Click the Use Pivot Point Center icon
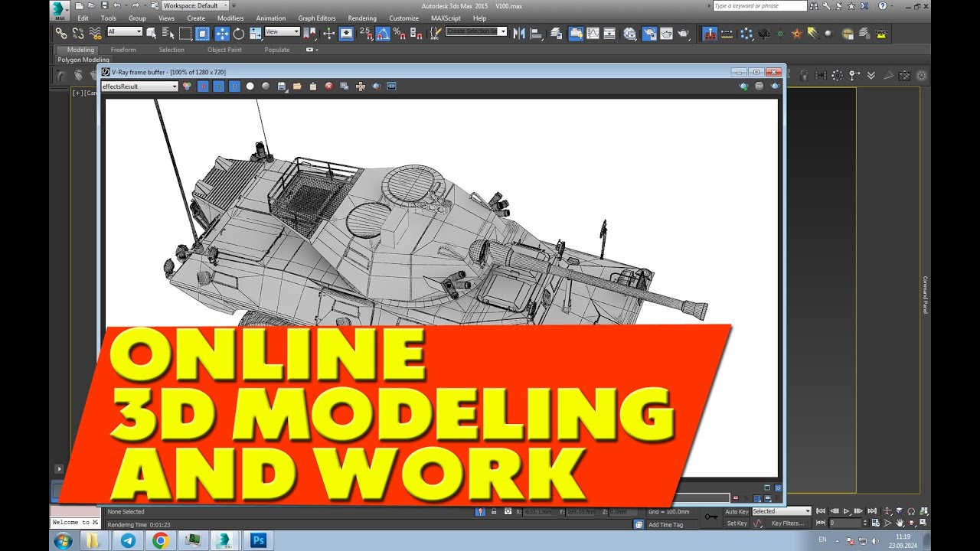 point(311,34)
